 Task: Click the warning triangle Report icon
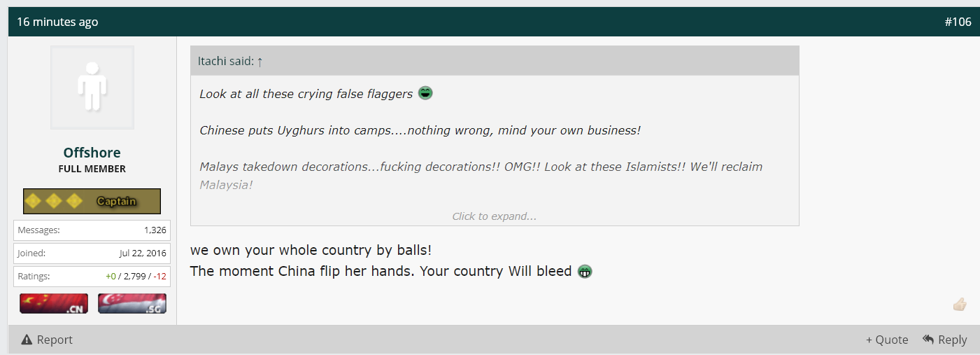pos(27,340)
